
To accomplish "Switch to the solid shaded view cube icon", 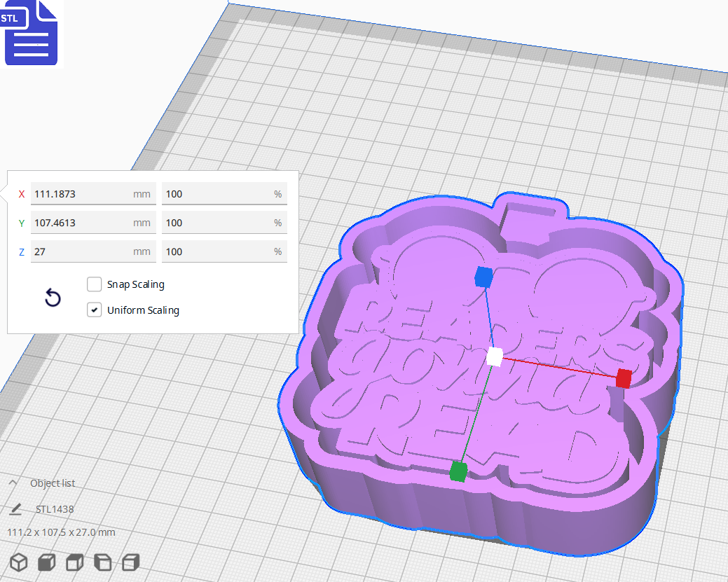I will pos(46,562).
